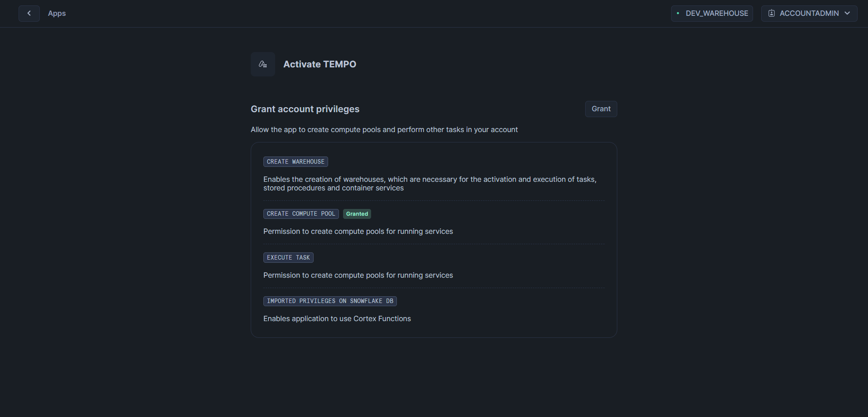Click the back chevron button
The height and width of the screenshot is (417, 868).
(x=29, y=13)
